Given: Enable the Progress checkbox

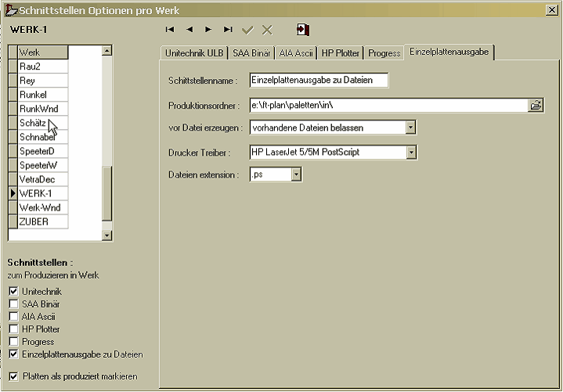Looking at the screenshot, I should [13, 341].
